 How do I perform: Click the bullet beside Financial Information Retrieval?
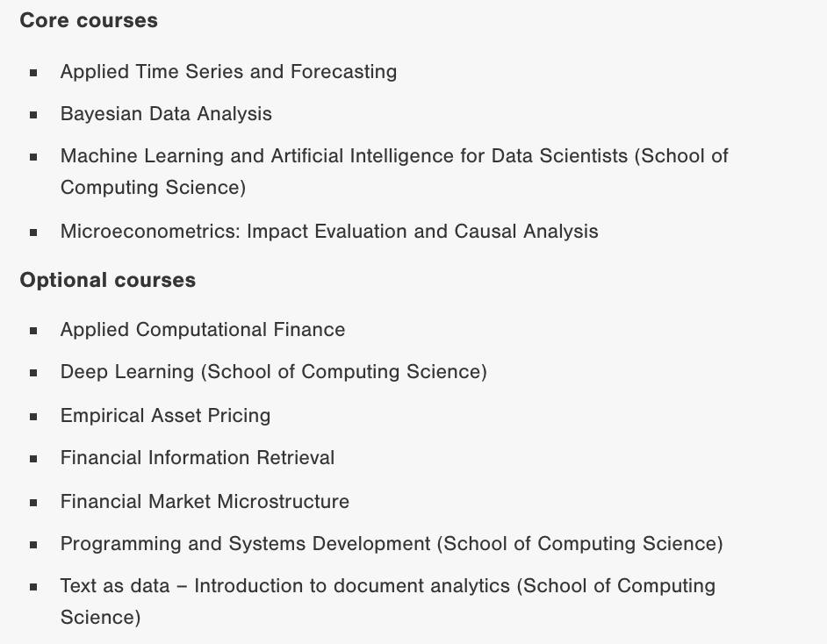33,459
